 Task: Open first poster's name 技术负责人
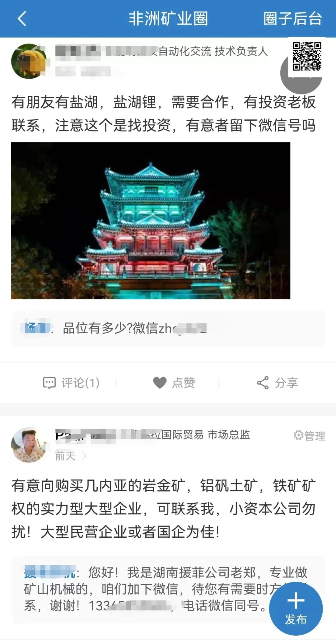[162, 51]
